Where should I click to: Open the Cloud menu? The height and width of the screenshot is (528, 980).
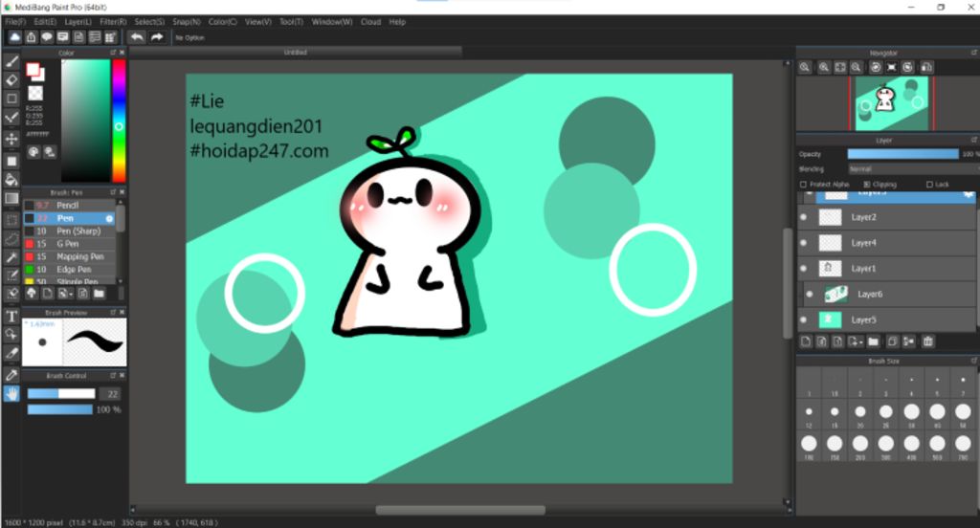pos(370,22)
